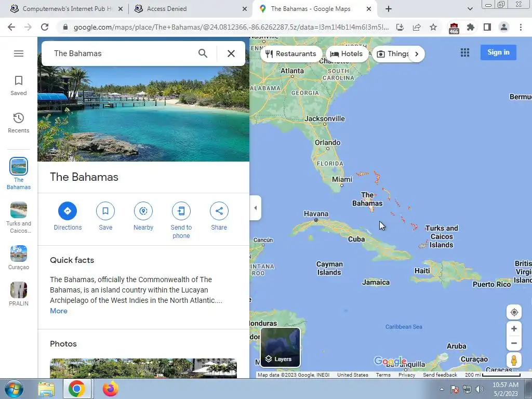Click United States region link

[353, 375]
